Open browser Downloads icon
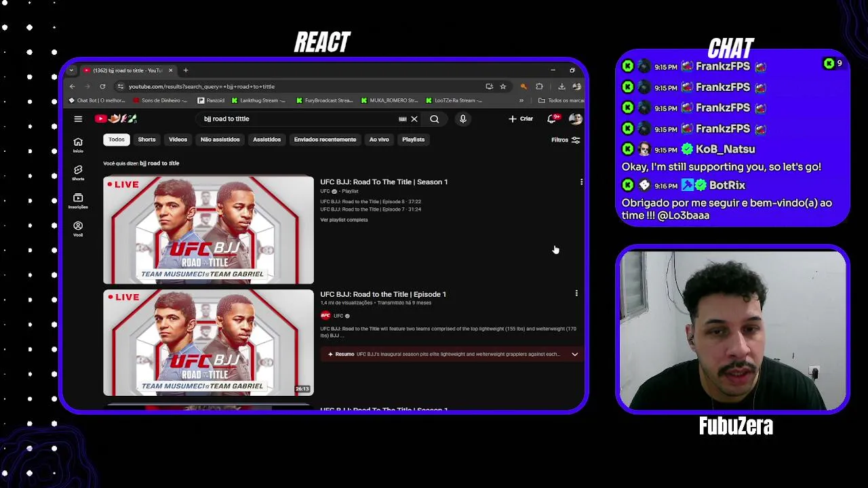 tap(561, 86)
